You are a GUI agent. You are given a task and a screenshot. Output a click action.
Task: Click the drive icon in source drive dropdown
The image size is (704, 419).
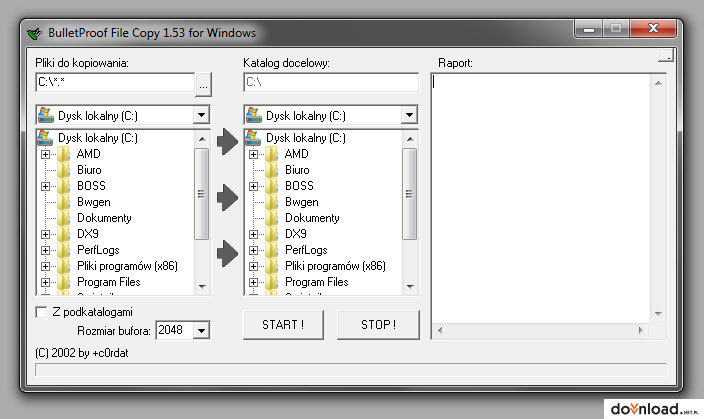[x=46, y=115]
